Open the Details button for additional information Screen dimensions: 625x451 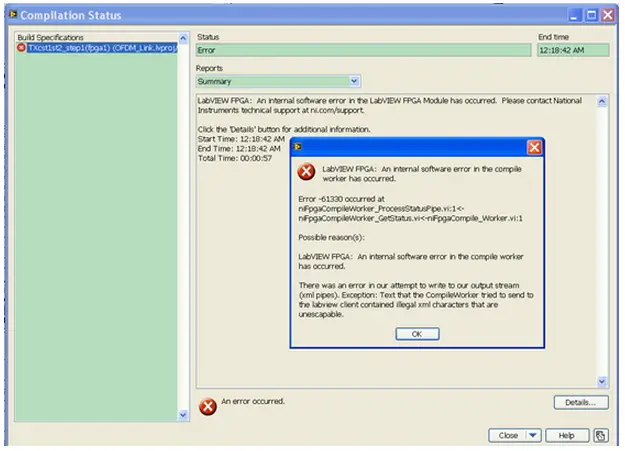[x=581, y=402]
